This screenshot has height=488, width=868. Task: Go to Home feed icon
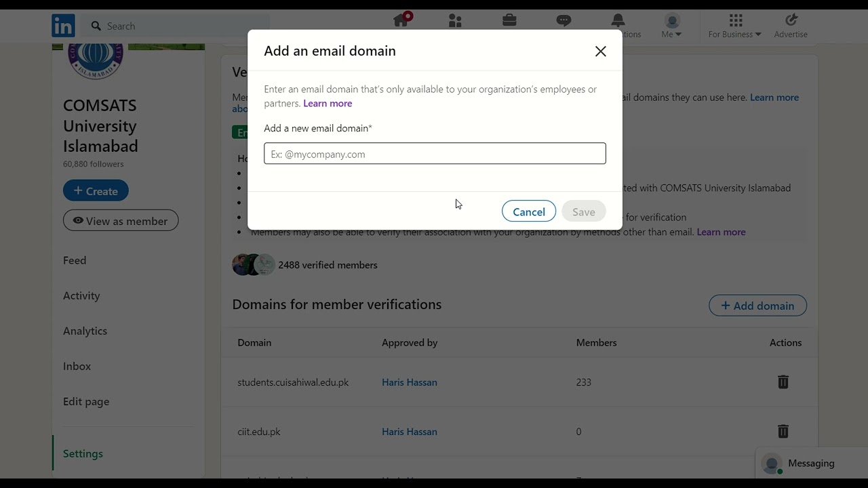point(401,20)
